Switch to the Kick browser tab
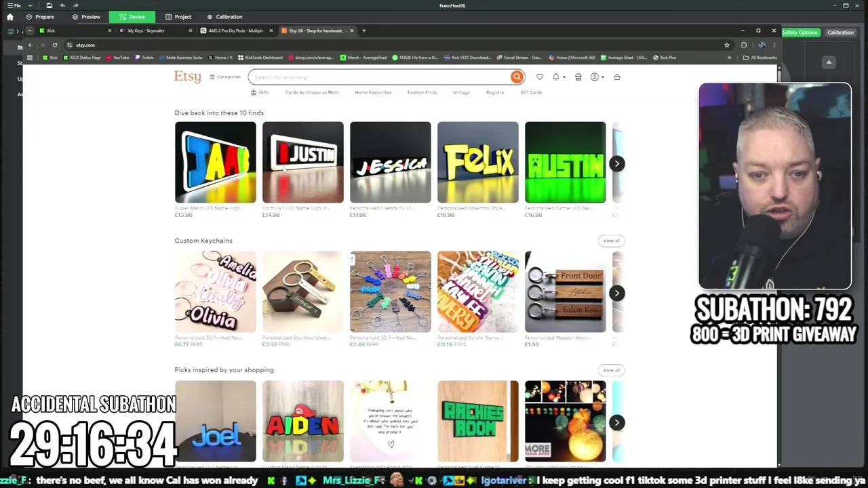This screenshot has height=488, width=868. (x=75, y=30)
